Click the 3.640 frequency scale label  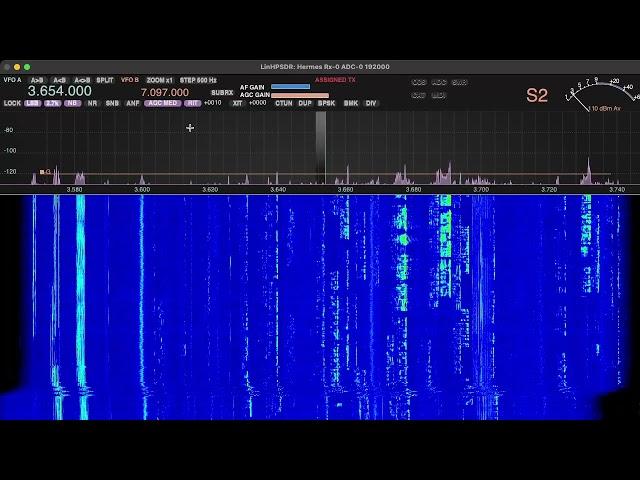[x=278, y=189]
